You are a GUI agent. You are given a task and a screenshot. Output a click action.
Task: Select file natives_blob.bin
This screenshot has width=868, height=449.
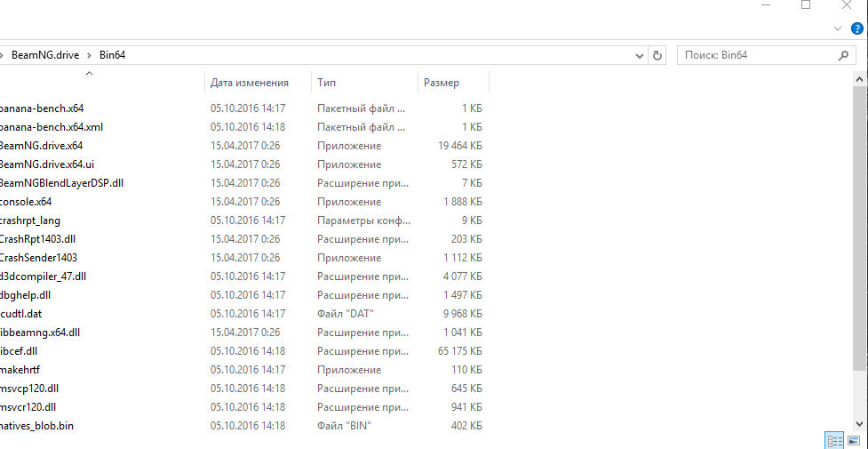pyautogui.click(x=37, y=426)
